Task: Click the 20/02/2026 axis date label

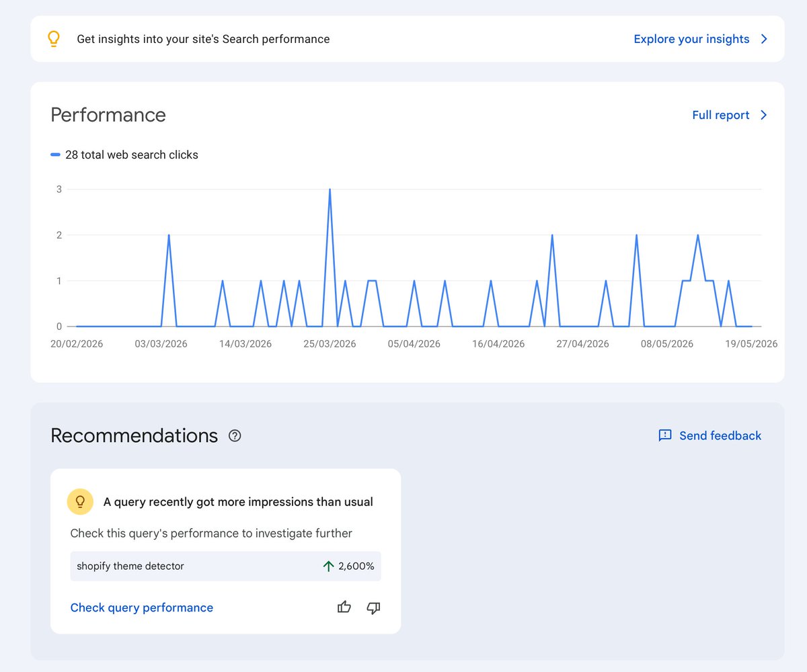Action: click(77, 343)
